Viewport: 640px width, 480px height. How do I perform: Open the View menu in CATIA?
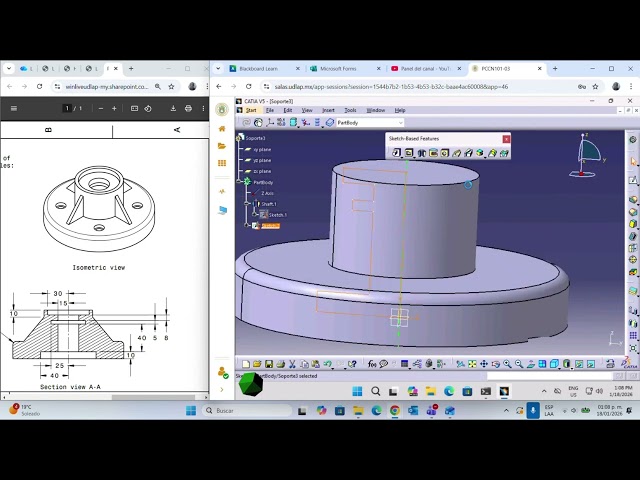coord(307,110)
